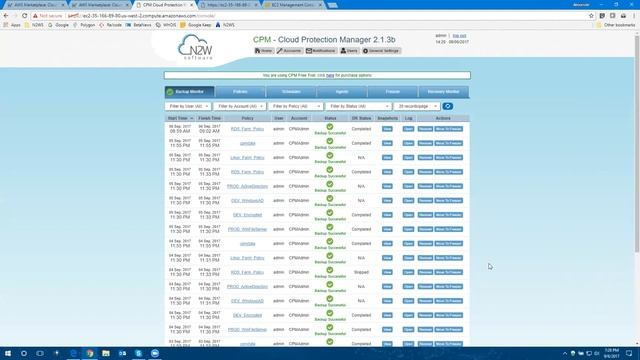Bookmark this page with the star icon
Viewport: 640px width, 360px height.
coord(591,16)
